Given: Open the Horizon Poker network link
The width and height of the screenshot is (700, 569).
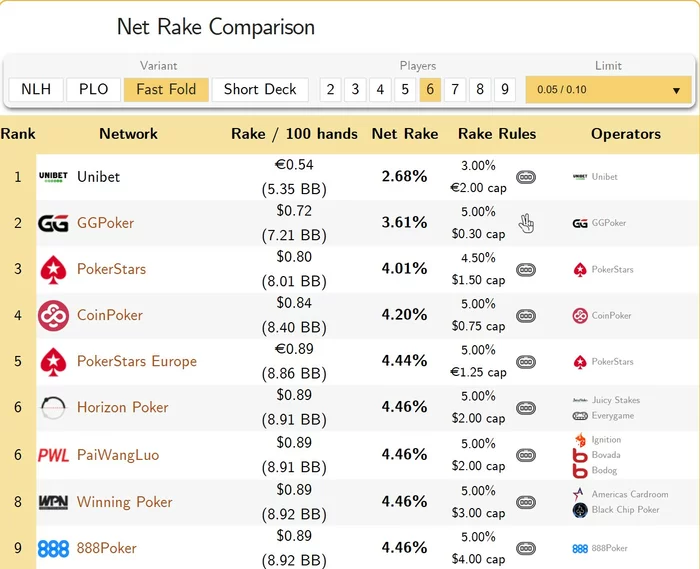Looking at the screenshot, I should tap(122, 407).
